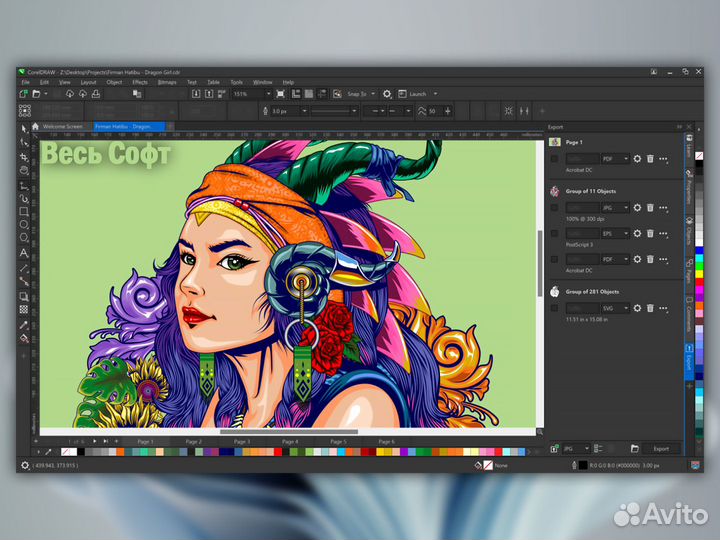This screenshot has width=720, height=540.
Task: Select the Pick tool in the toolbox
Action: (x=24, y=129)
